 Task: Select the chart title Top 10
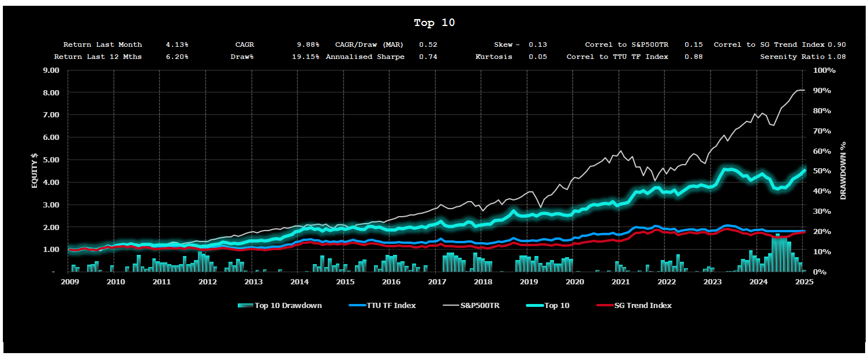point(434,23)
